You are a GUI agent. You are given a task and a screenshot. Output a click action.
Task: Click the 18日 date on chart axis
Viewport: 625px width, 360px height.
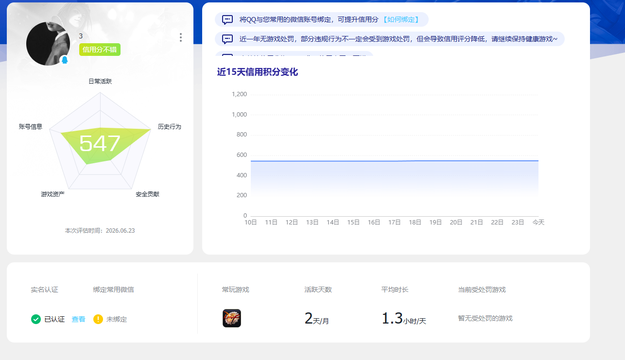tap(415, 222)
